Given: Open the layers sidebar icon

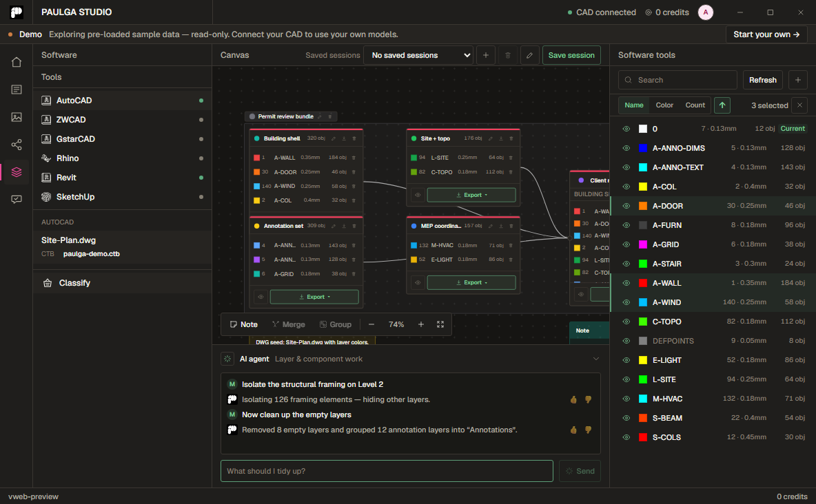Looking at the screenshot, I should (17, 171).
